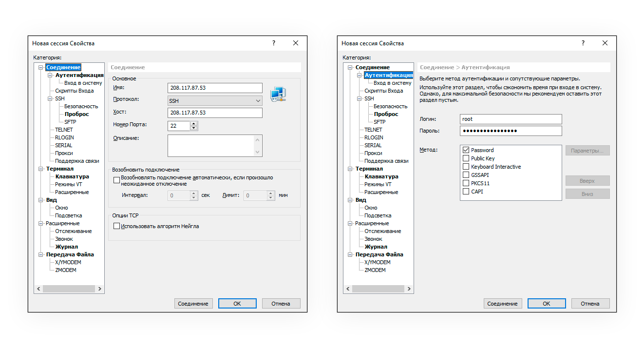Click Отмена in the authentication dialog
The image size is (644, 348).
[590, 304]
